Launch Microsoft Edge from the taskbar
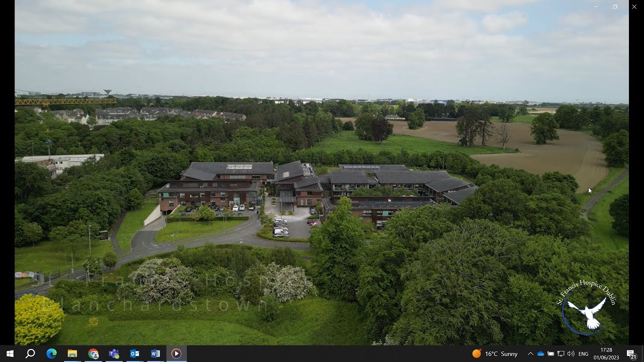Screen dimensions: 644x362 [51, 353]
